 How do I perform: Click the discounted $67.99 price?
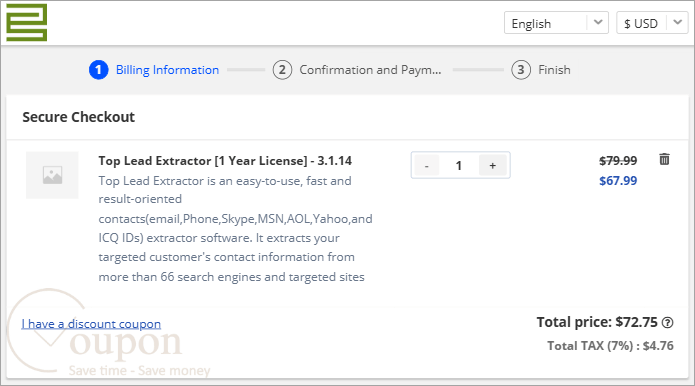tap(618, 181)
